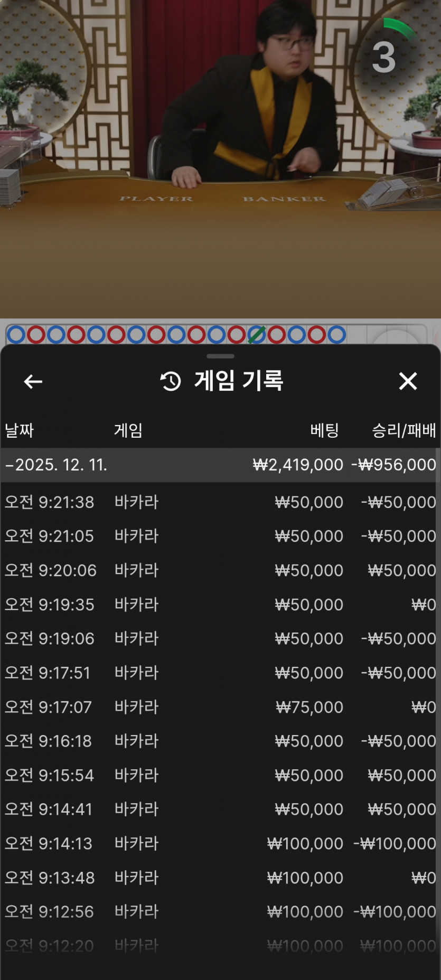
Task: Tap the 게임 column header
Action: (x=128, y=430)
